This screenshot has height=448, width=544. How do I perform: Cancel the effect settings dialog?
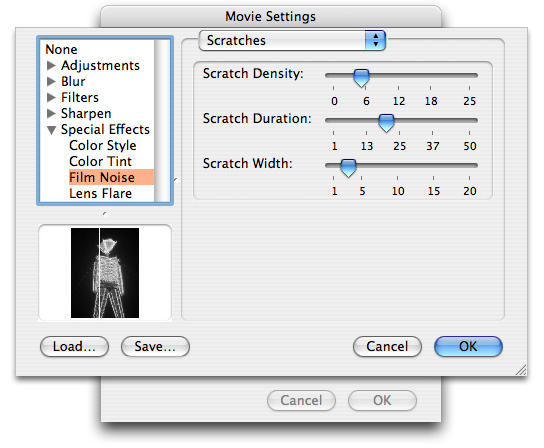tap(387, 346)
